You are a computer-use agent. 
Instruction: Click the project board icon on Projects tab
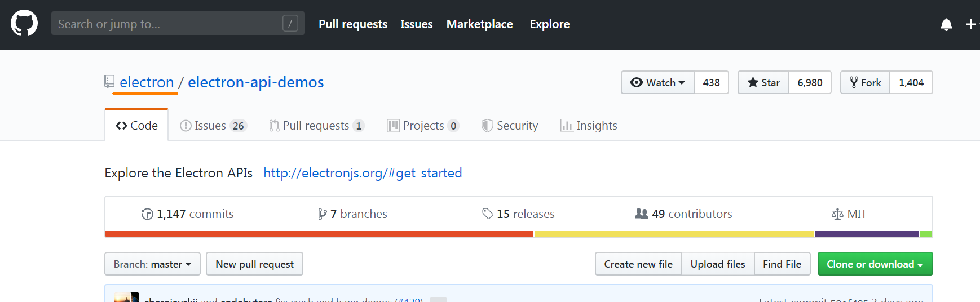point(393,126)
